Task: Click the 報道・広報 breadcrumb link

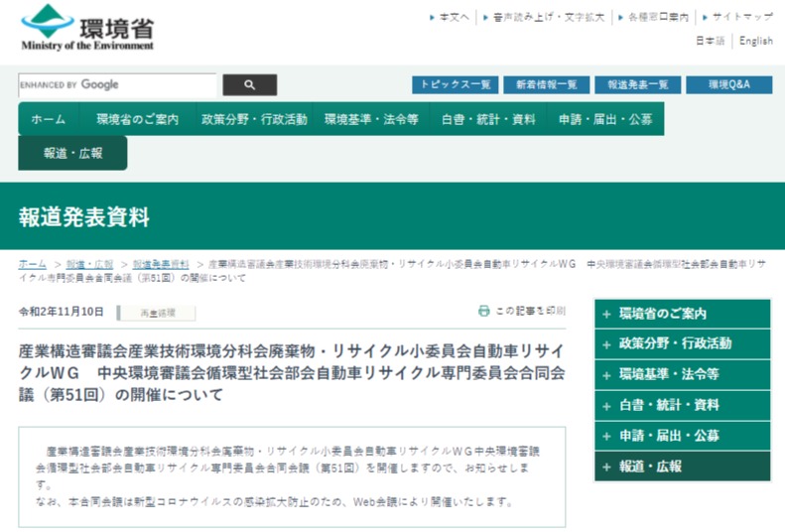Action: point(89,264)
